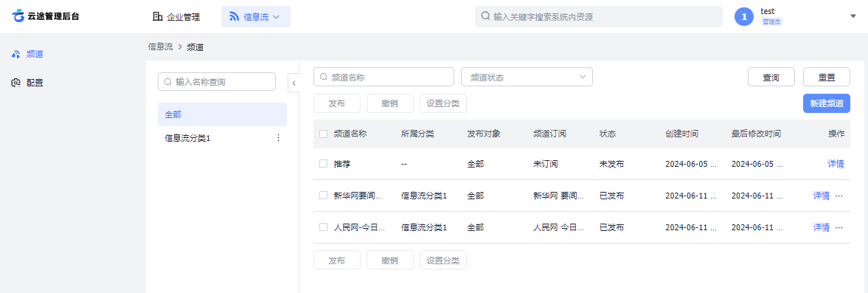Click the 人民网-今日 channel name
This screenshot has width=868, height=293.
tap(358, 227)
